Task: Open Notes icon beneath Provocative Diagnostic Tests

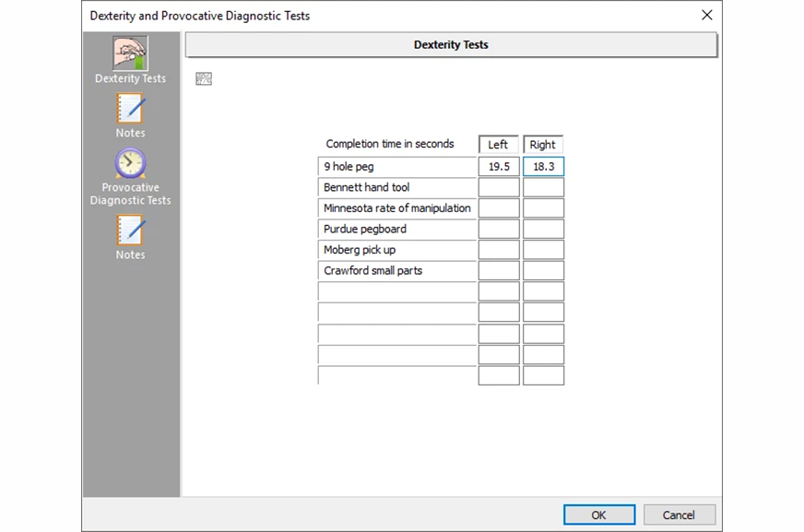Action: (x=130, y=231)
